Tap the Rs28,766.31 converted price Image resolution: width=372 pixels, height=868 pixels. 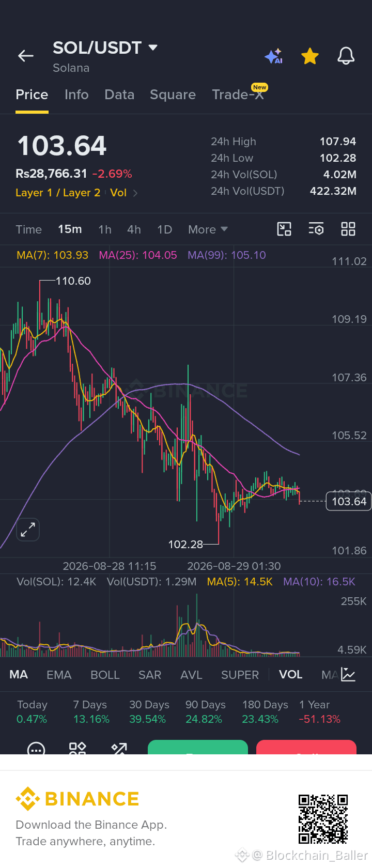[51, 174]
